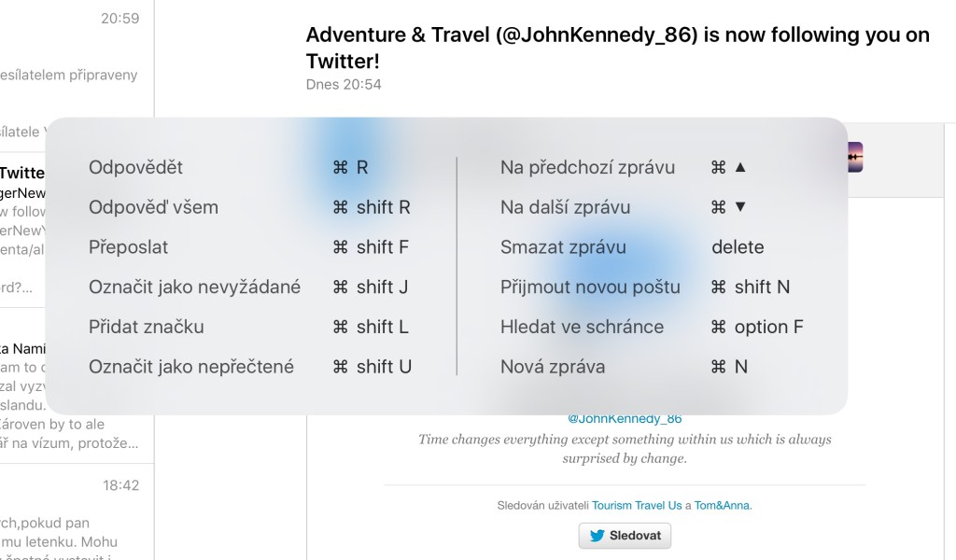The width and height of the screenshot is (956, 560).
Task: Select the Odpovědět shortcut entry
Action: [x=136, y=168]
